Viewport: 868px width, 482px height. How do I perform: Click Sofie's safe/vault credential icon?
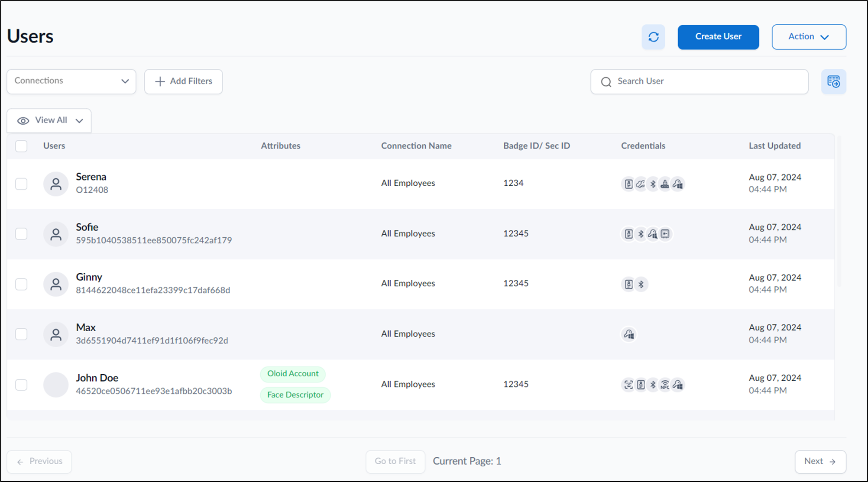pos(665,234)
